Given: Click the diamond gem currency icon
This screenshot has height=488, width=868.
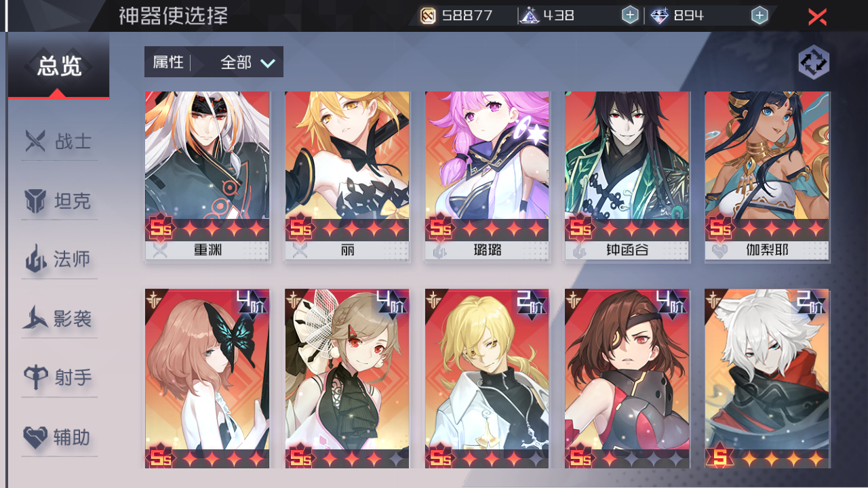Looking at the screenshot, I should tap(659, 16).
